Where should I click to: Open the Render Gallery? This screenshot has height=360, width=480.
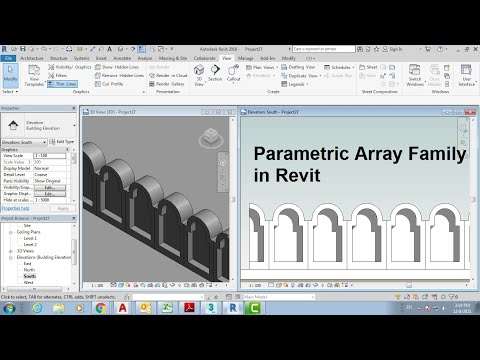[167, 84]
